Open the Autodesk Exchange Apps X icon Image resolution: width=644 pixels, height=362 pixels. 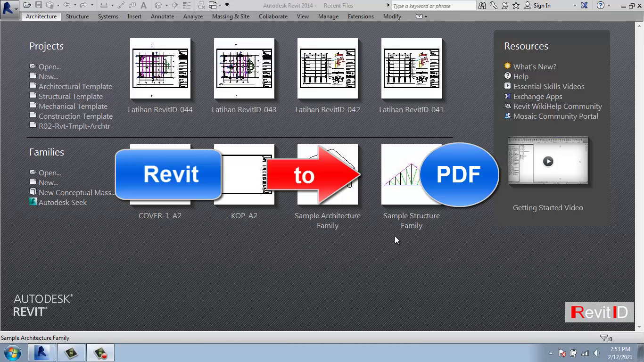pos(584,5)
